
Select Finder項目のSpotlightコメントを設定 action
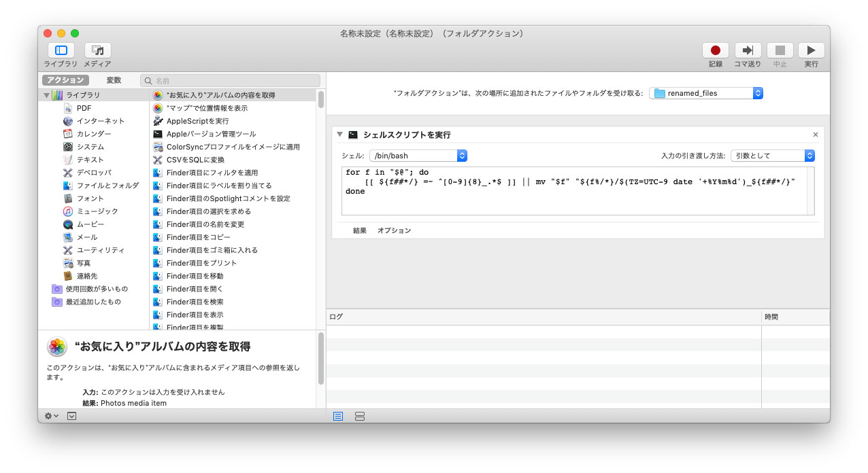pos(233,198)
